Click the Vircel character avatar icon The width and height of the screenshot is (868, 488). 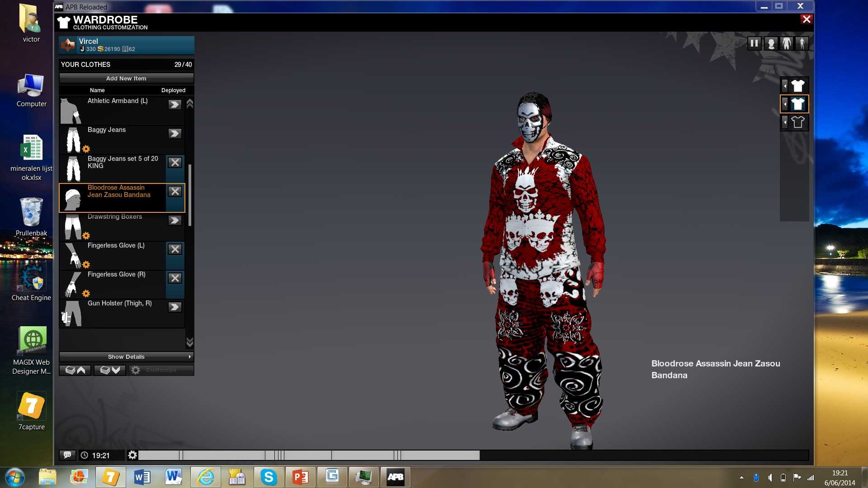point(68,45)
